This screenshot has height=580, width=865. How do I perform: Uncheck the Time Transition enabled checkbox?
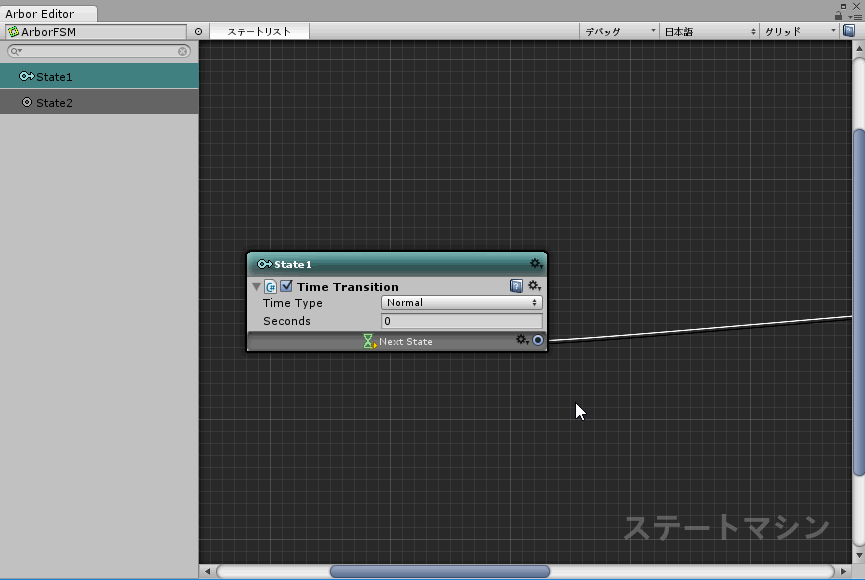[286, 286]
